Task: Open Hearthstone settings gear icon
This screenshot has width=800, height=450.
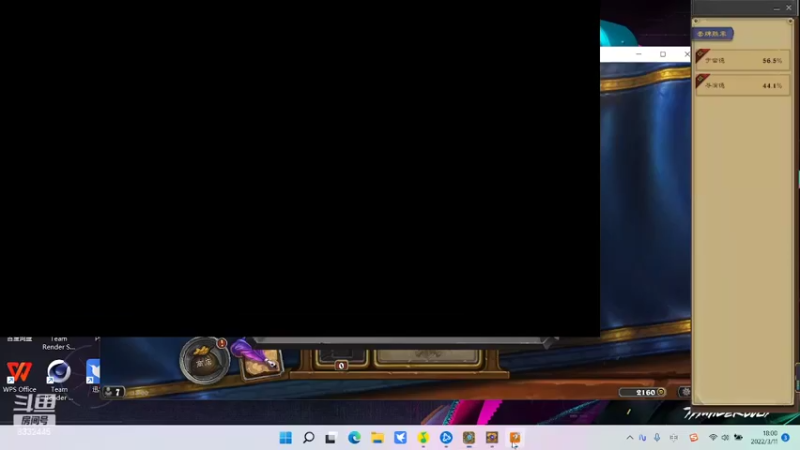Action: (x=685, y=392)
